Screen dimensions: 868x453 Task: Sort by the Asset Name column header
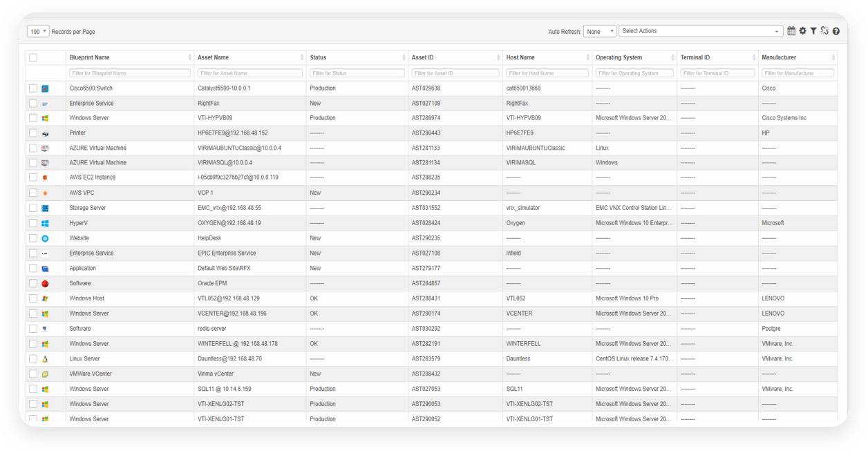[x=213, y=58]
